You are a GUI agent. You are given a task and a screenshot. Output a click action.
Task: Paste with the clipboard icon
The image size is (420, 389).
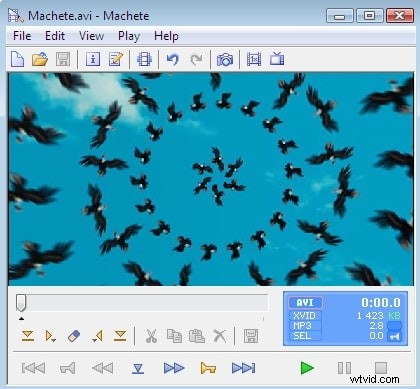pos(197,336)
